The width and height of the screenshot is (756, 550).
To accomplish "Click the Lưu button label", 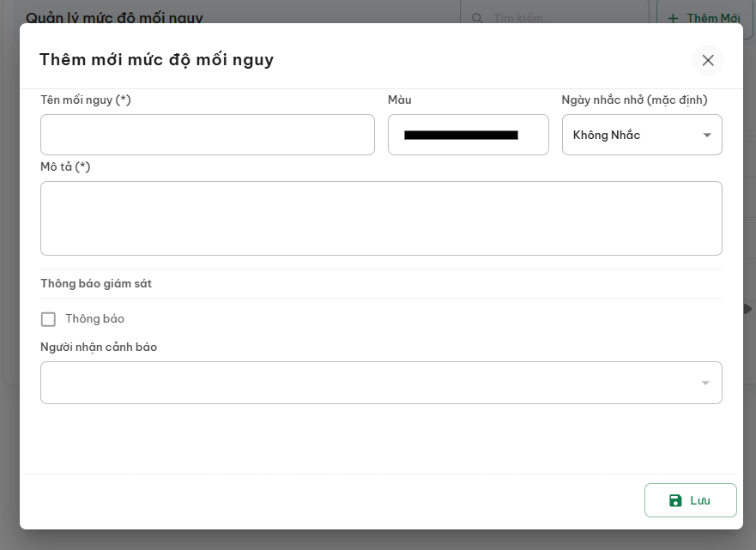I will 700,501.
